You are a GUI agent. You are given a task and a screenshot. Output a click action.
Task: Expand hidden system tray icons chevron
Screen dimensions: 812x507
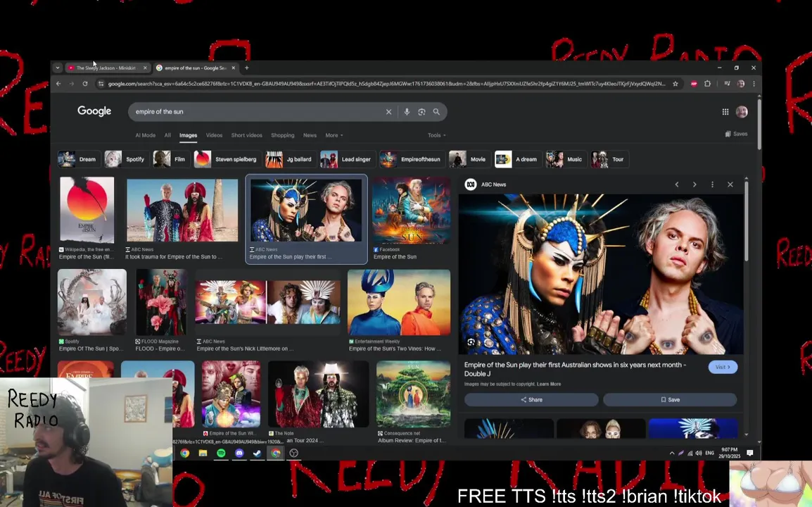click(x=672, y=453)
